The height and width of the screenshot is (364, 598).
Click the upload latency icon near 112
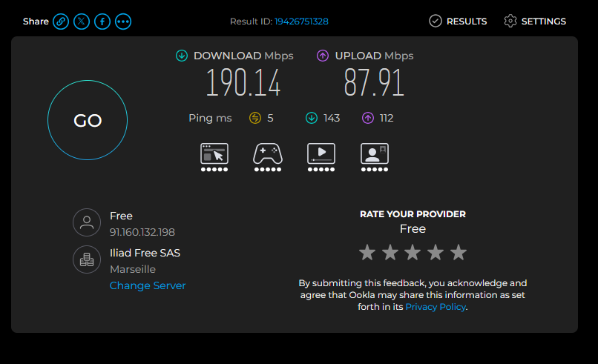368,118
